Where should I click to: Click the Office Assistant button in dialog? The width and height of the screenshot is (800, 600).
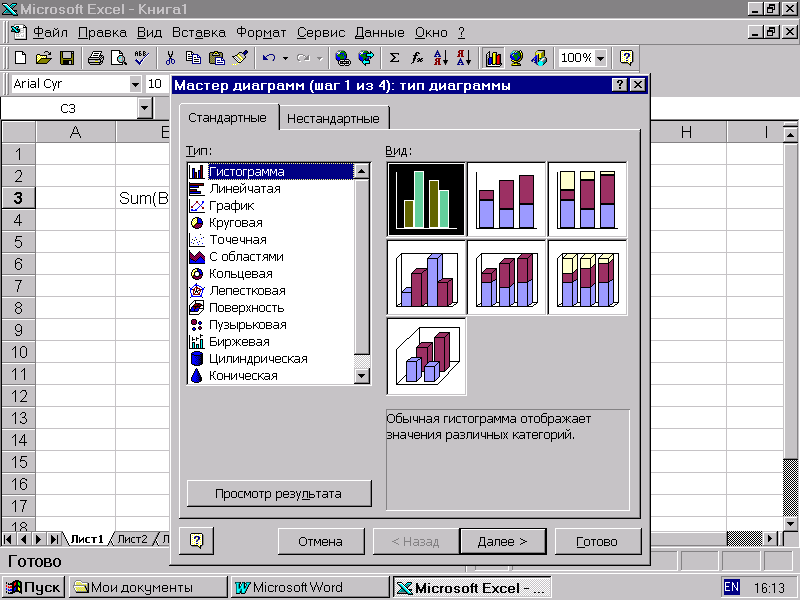pos(196,540)
